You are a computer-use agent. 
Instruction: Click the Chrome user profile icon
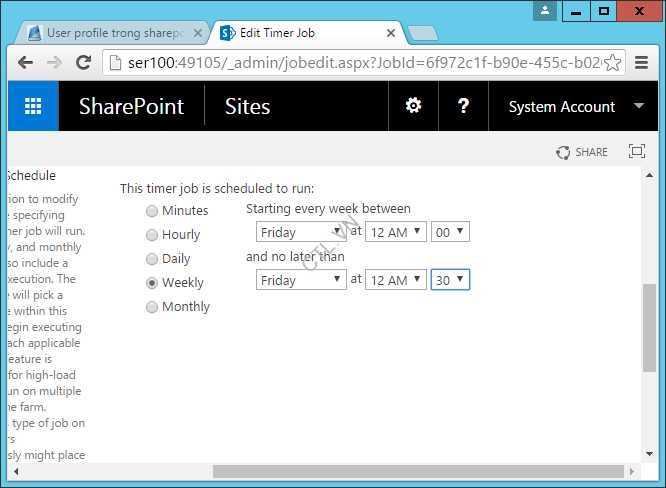[544, 12]
